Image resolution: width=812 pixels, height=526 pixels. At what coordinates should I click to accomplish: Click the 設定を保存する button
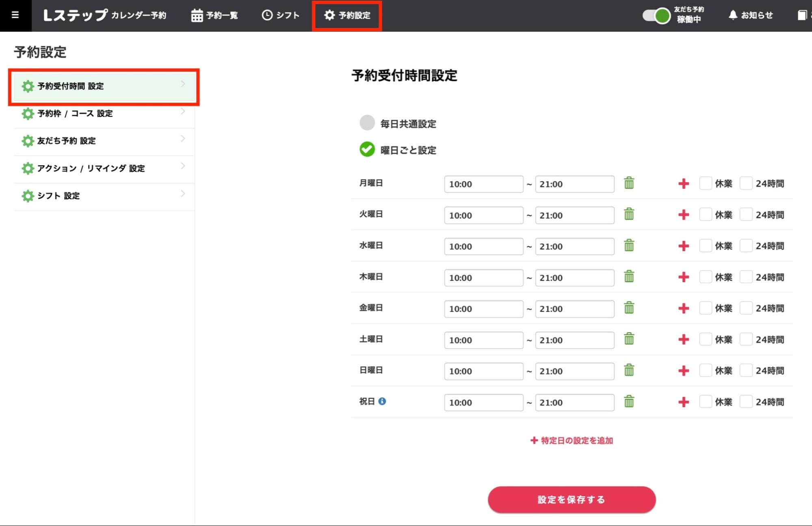571,500
